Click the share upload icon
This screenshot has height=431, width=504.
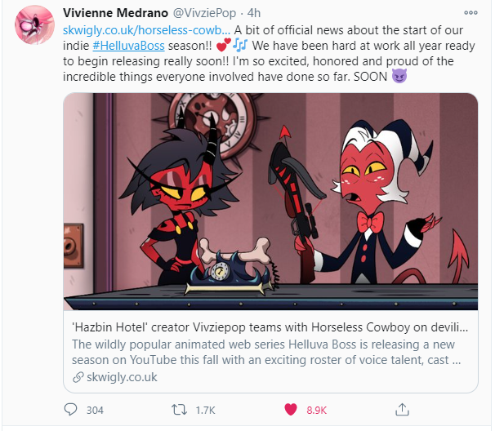click(402, 410)
